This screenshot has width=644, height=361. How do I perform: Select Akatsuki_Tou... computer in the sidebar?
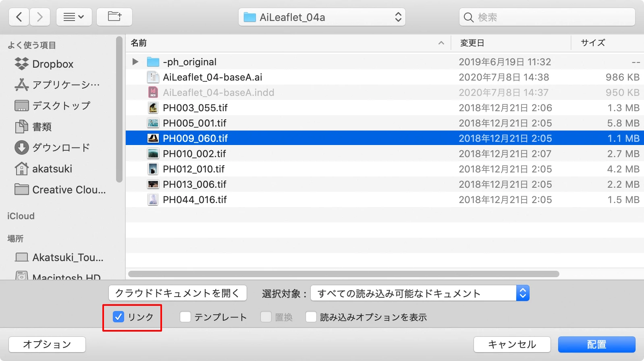coord(59,257)
